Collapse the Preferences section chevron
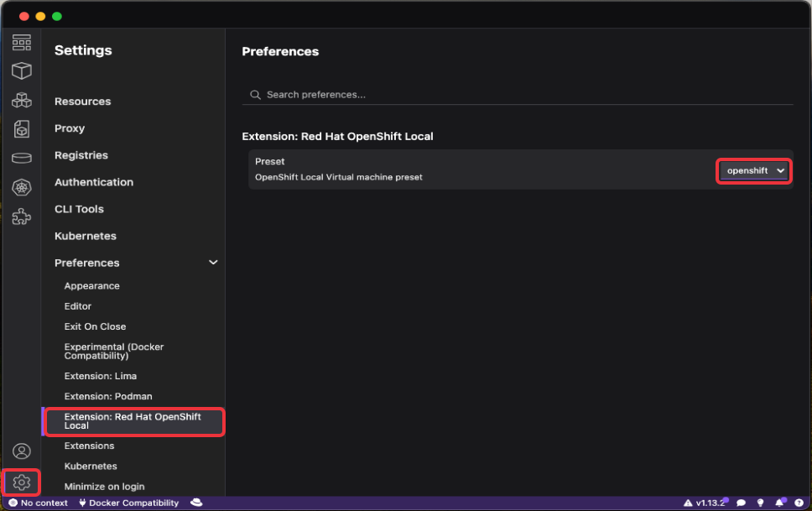 pyautogui.click(x=213, y=263)
